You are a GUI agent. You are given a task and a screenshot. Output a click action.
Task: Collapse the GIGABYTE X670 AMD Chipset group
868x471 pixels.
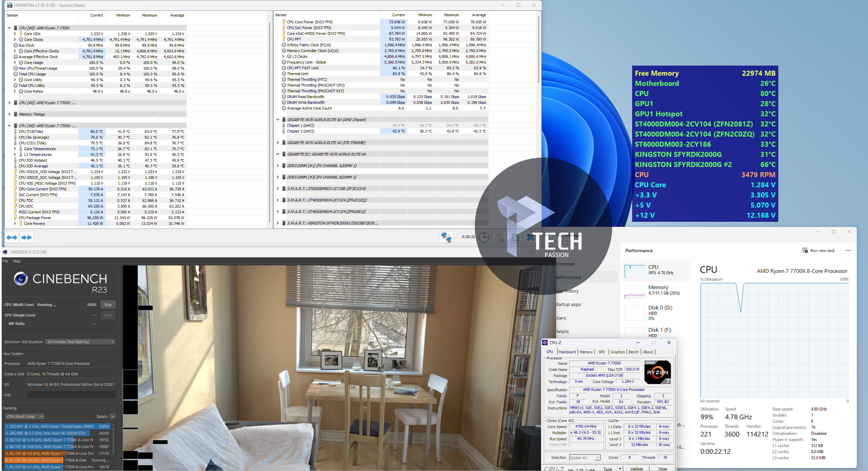pos(277,120)
